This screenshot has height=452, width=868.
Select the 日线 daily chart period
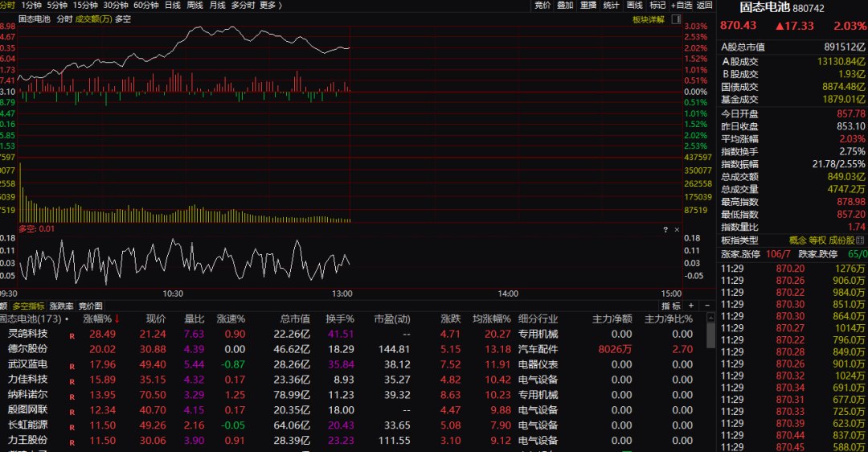172,5
